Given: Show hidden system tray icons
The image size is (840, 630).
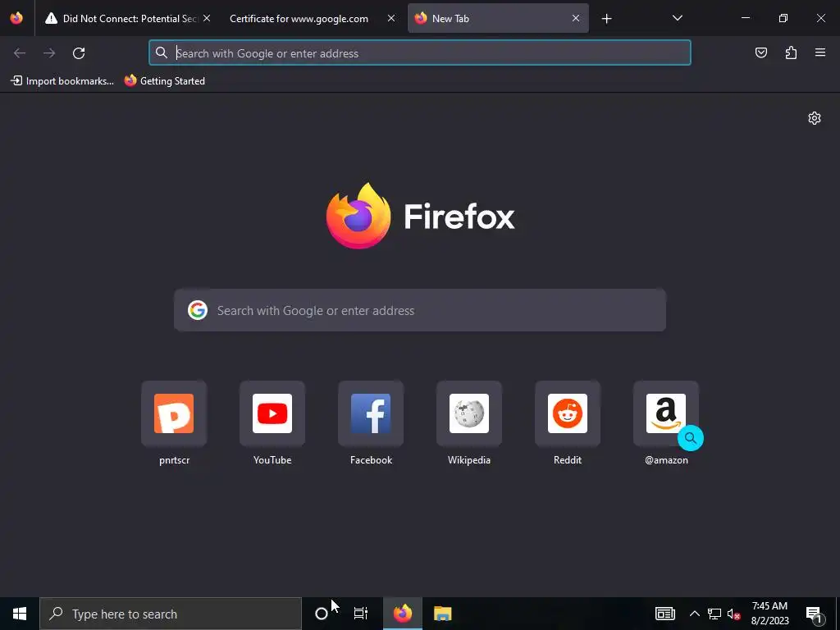Looking at the screenshot, I should pyautogui.click(x=694, y=614).
